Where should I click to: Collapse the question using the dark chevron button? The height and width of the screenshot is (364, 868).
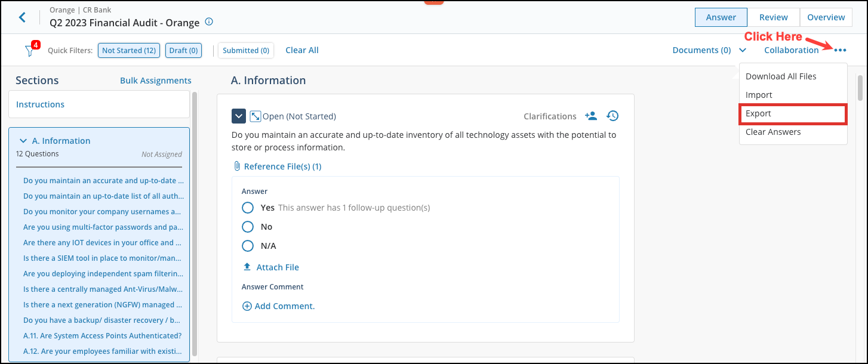click(x=239, y=116)
